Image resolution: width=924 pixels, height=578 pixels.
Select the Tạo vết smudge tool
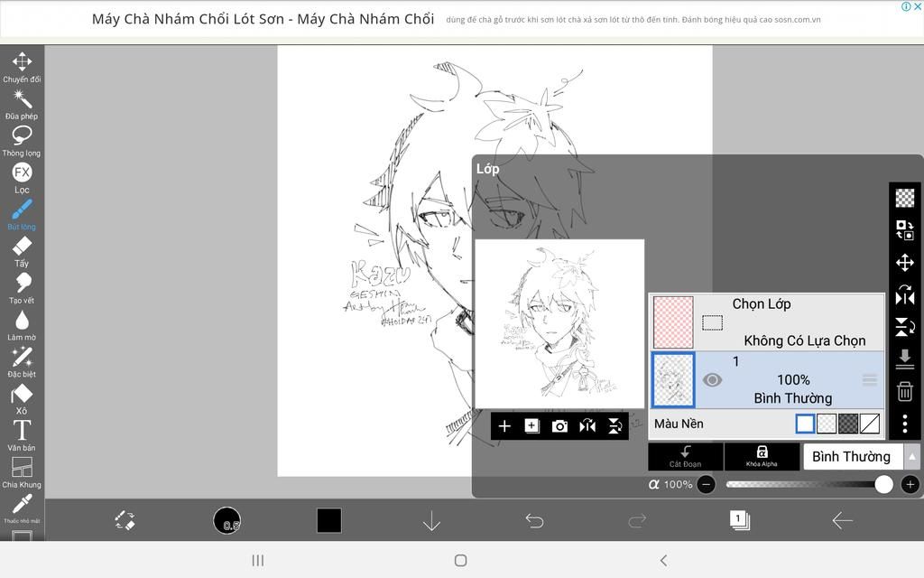(22, 288)
